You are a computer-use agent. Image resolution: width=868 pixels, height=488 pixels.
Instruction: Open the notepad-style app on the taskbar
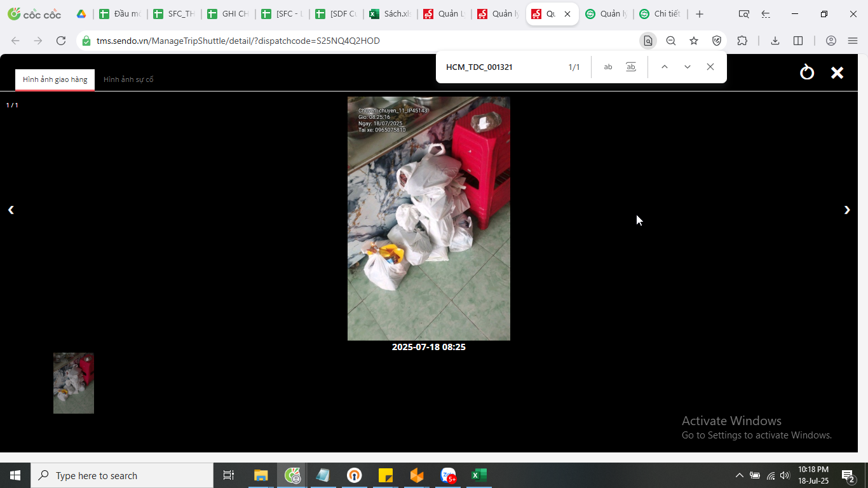(323, 475)
